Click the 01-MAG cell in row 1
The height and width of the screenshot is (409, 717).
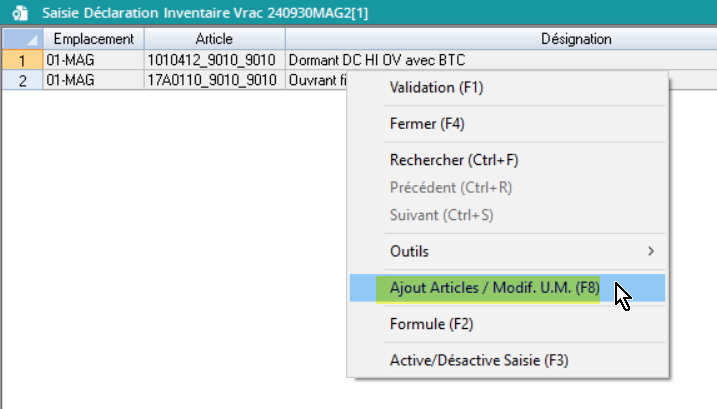(x=93, y=59)
